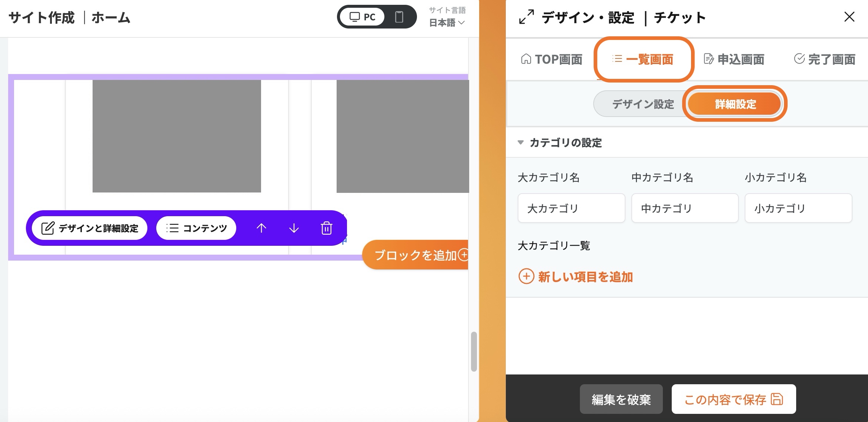
Task: Switch to デザイン設定 mode
Action: tap(642, 104)
